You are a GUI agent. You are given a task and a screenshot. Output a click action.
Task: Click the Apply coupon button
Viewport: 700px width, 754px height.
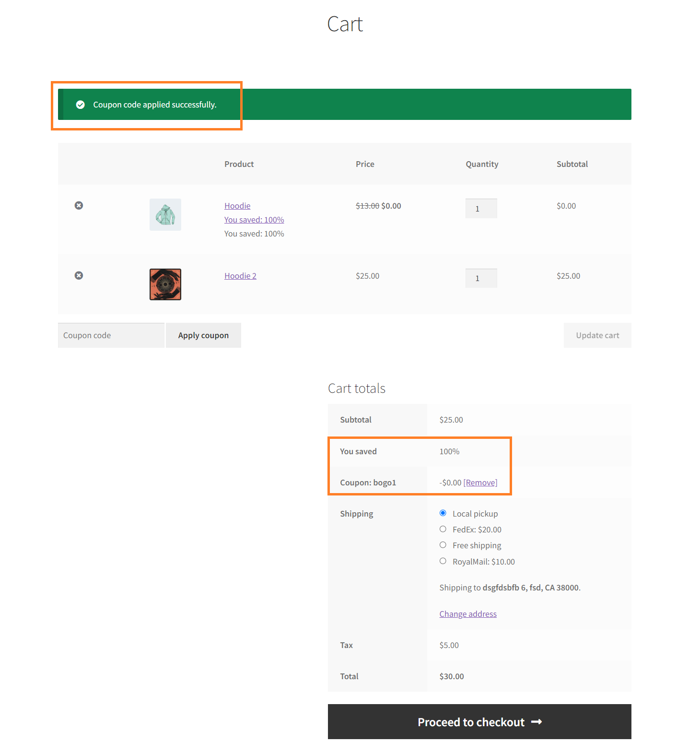pos(203,335)
